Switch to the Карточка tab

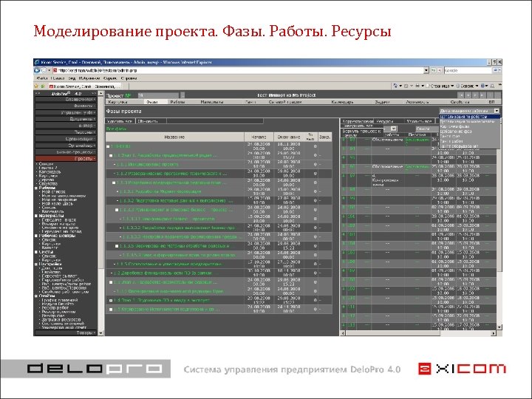click(117, 102)
